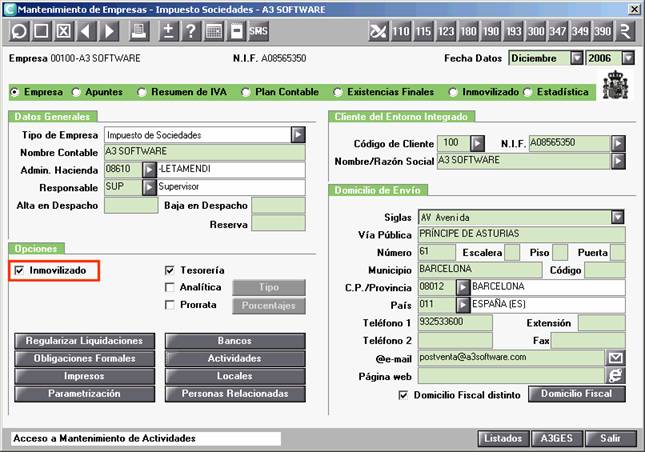Open tax form 347
Screen dimensions: 645x452
tap(558, 31)
